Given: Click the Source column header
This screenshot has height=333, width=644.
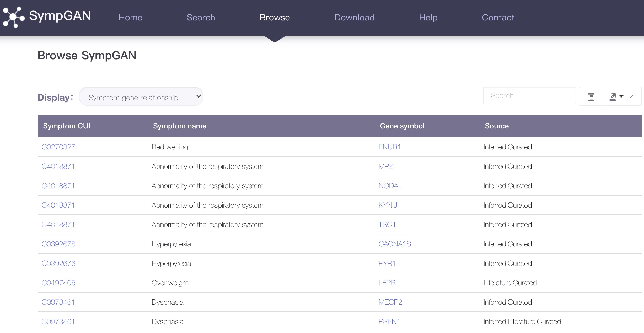Looking at the screenshot, I should 497,126.
